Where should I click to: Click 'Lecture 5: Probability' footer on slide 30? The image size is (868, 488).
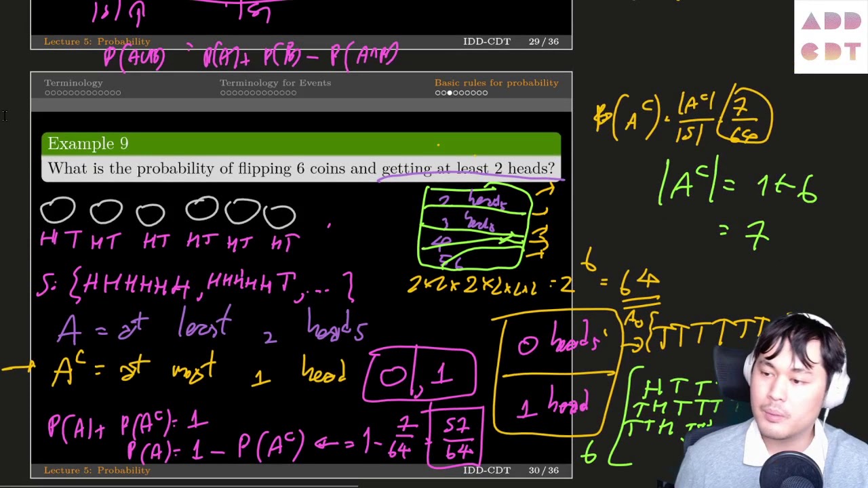click(97, 470)
